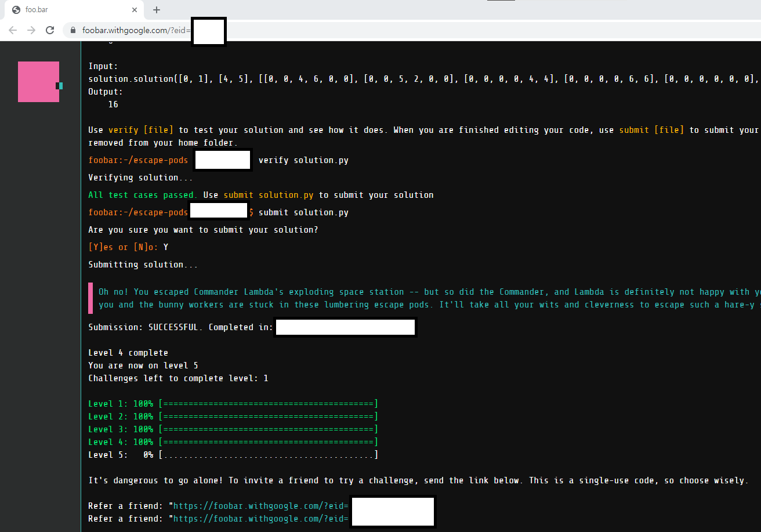Click the Level 3 progress bar
This screenshot has width=761, height=532.
268,429
